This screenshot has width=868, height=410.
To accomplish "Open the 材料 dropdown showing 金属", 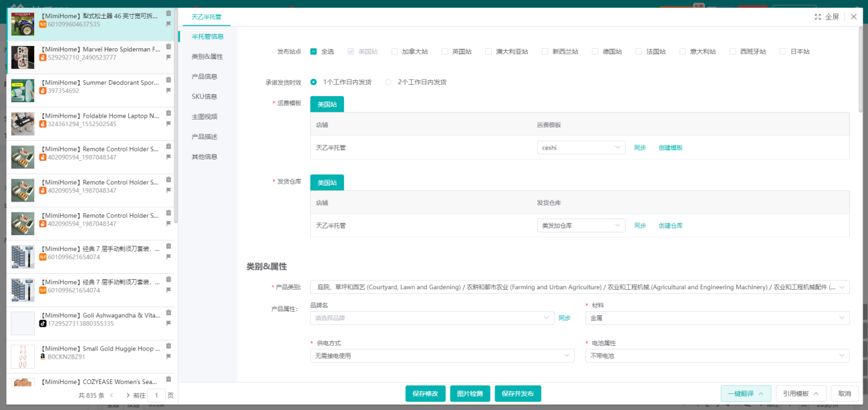I will [x=717, y=319].
